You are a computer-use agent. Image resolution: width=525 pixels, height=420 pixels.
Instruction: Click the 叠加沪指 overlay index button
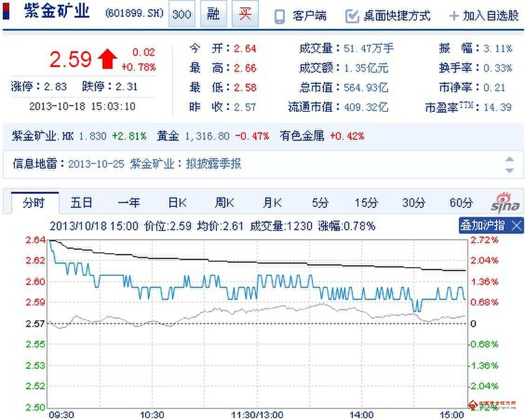pyautogui.click(x=483, y=225)
